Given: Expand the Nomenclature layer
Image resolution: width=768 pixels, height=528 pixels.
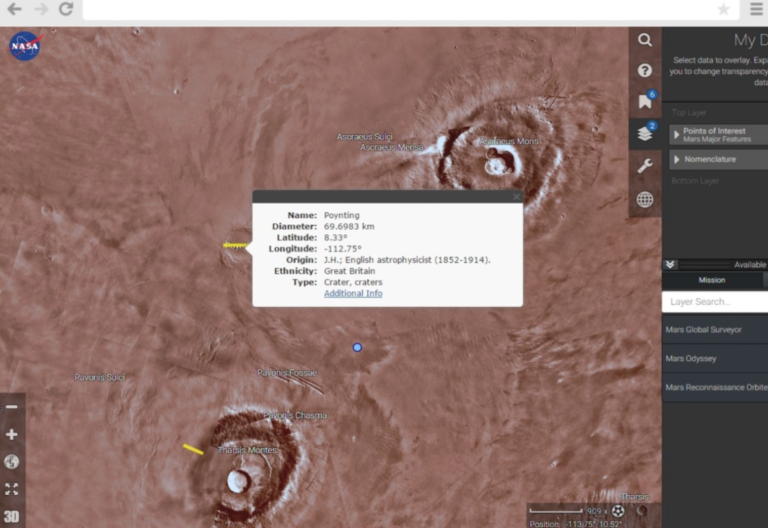Looking at the screenshot, I should point(677,160).
